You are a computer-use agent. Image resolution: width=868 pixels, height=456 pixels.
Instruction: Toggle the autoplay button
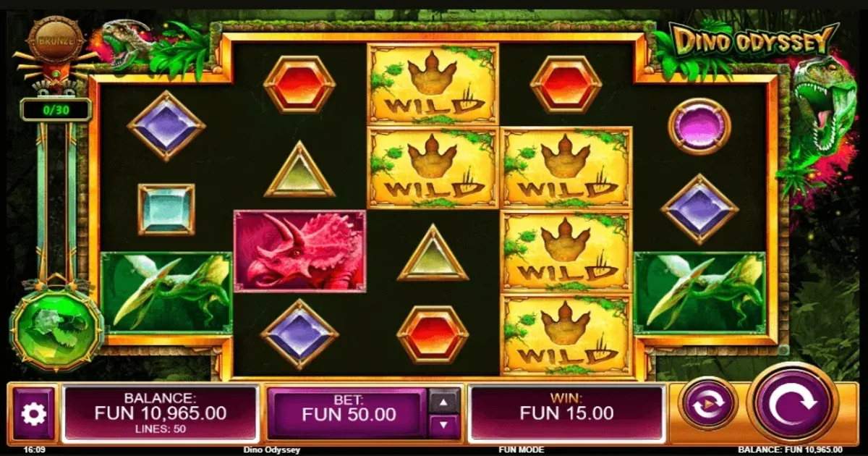tap(709, 403)
